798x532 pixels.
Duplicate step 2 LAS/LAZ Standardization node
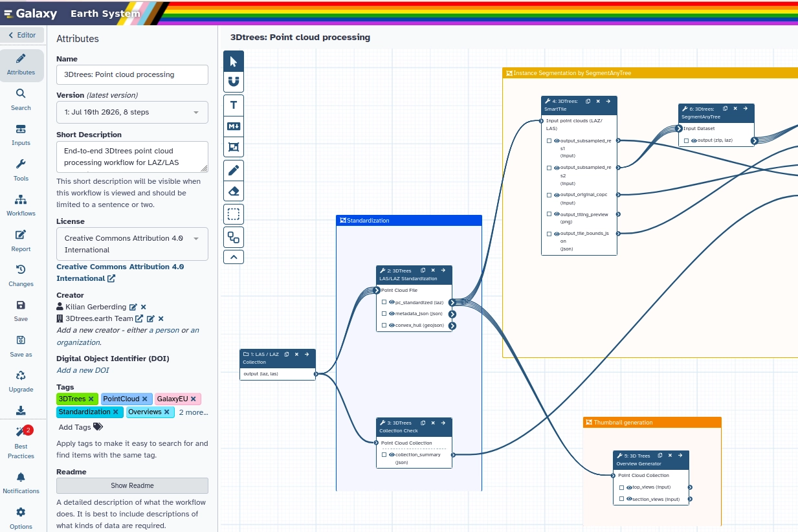[x=423, y=271]
